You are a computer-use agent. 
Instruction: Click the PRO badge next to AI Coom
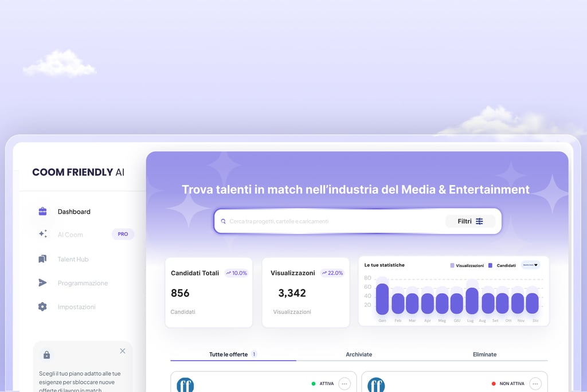tap(123, 234)
